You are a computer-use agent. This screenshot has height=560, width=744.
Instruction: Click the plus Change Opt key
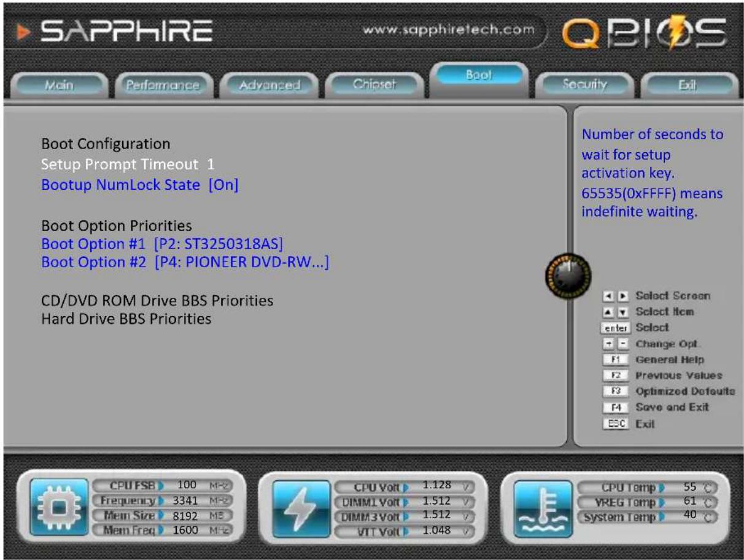click(610, 344)
